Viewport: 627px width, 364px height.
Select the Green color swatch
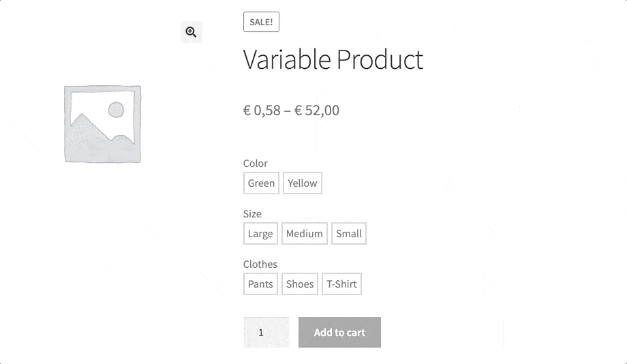261,183
